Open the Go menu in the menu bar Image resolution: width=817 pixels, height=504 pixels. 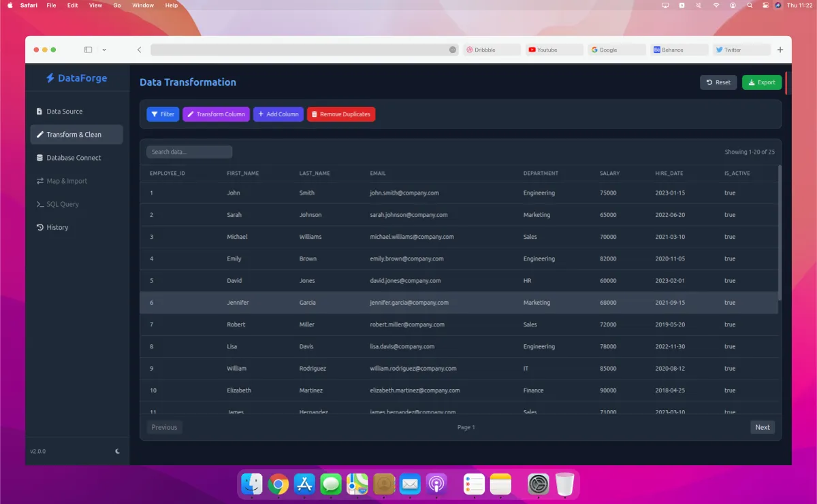(x=117, y=5)
